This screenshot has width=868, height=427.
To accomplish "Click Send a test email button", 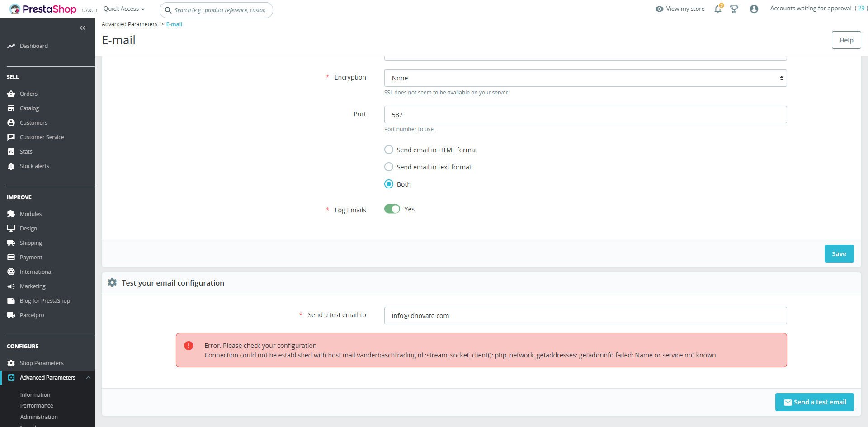I will (x=814, y=402).
